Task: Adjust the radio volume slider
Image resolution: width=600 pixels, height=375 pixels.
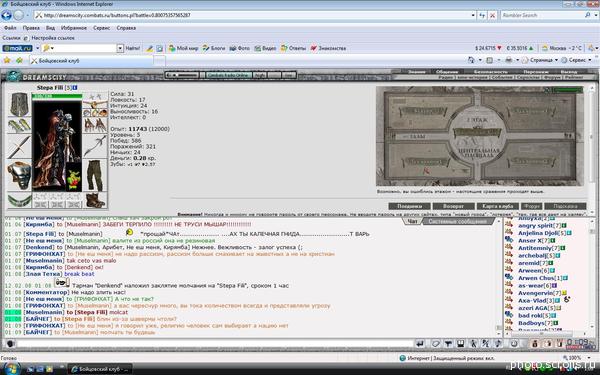Action: click(x=186, y=75)
